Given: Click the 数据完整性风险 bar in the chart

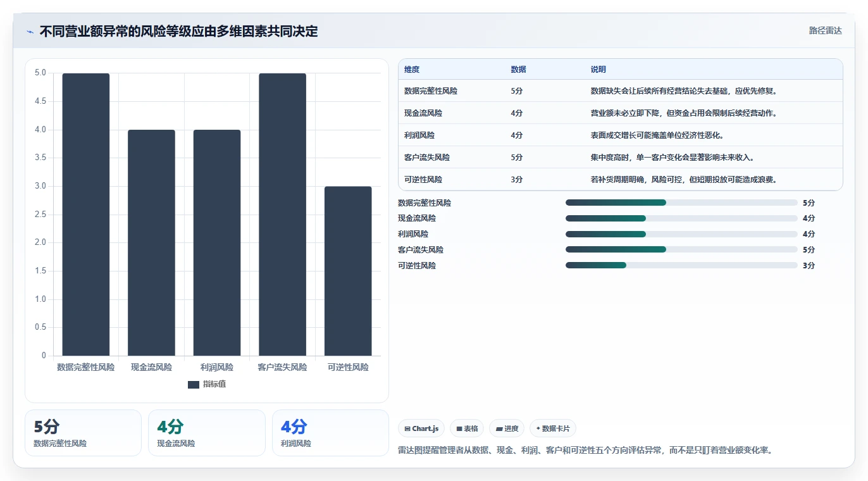Looking at the screenshot, I should (x=86, y=215).
